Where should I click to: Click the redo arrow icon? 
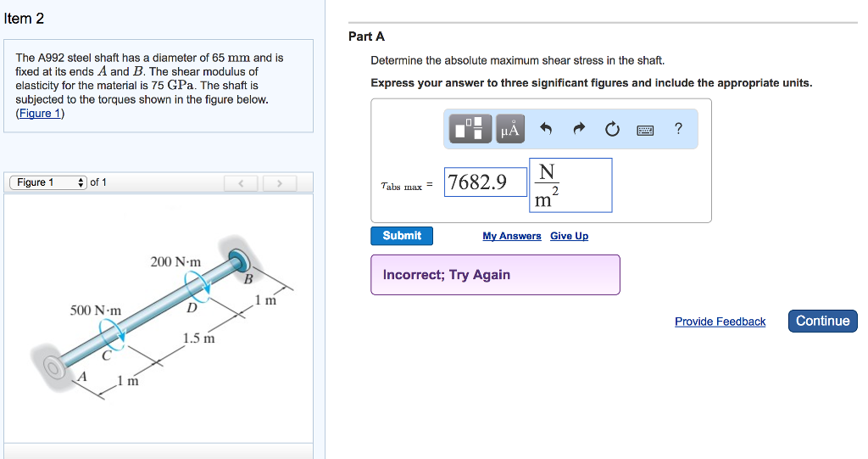coord(580,129)
